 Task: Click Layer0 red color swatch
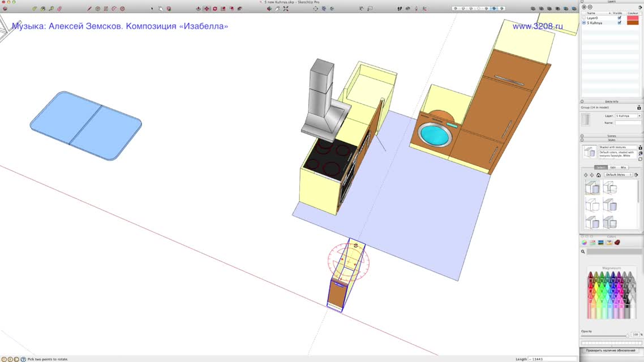633,18
